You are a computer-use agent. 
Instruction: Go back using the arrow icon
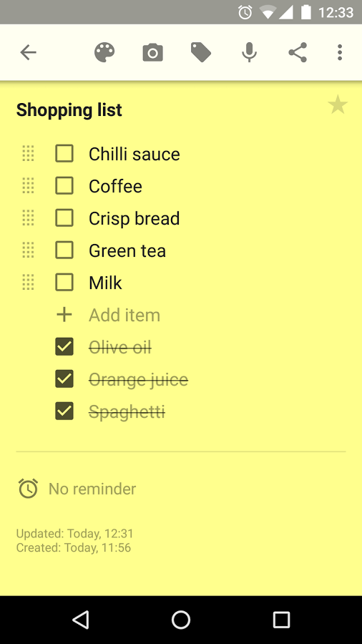(29, 52)
